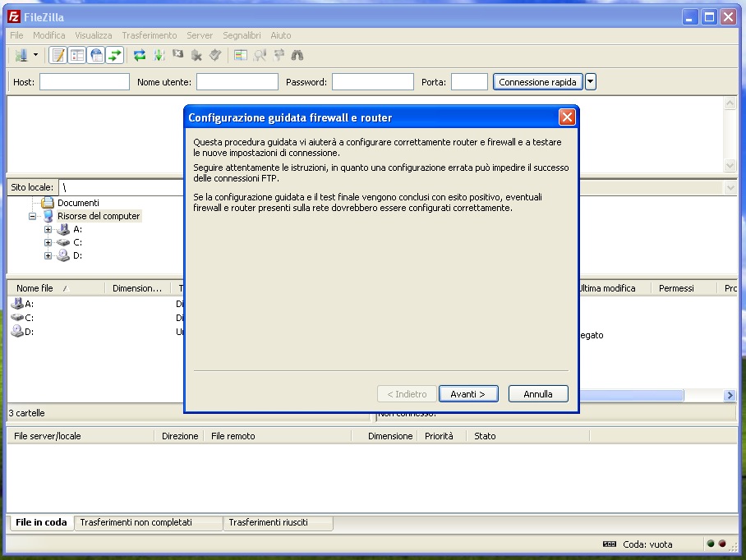
Task: Click the speed limit icon in status bar
Action: (609, 544)
